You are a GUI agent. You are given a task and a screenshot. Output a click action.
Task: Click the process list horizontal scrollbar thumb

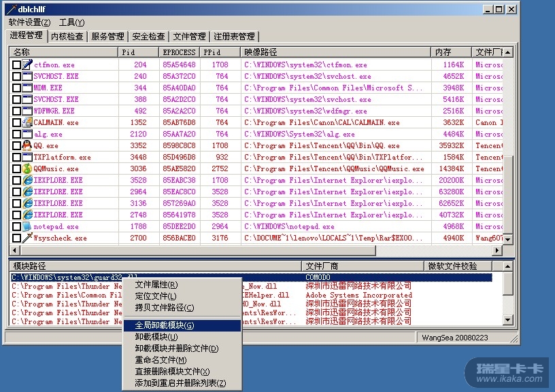click(x=198, y=250)
